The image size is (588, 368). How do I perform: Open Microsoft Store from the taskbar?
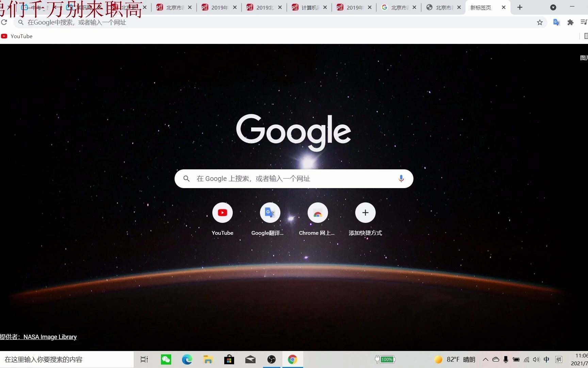point(229,359)
